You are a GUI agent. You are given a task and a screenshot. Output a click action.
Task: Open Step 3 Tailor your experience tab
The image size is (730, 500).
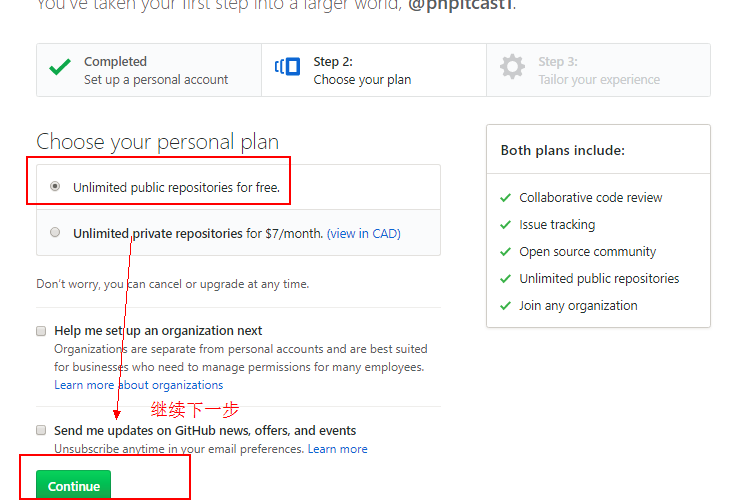[599, 70]
